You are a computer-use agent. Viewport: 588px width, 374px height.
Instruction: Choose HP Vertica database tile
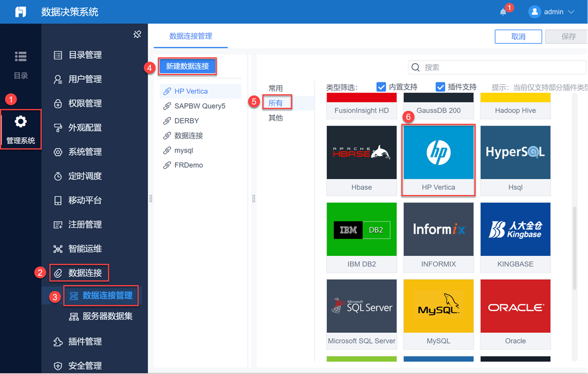click(x=438, y=161)
